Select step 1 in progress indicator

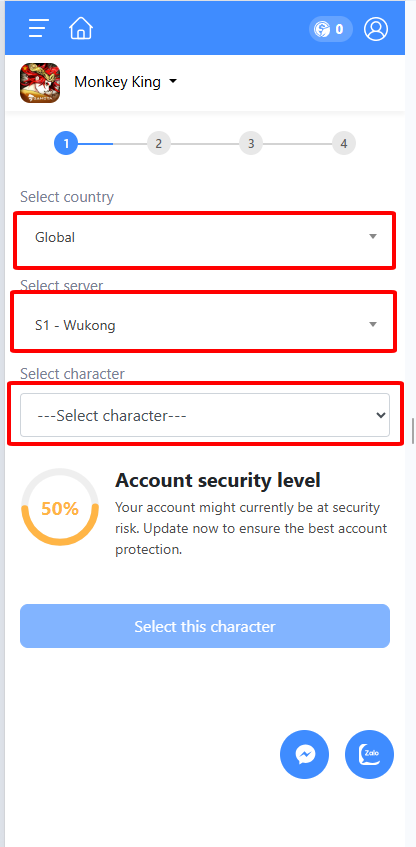click(66, 144)
